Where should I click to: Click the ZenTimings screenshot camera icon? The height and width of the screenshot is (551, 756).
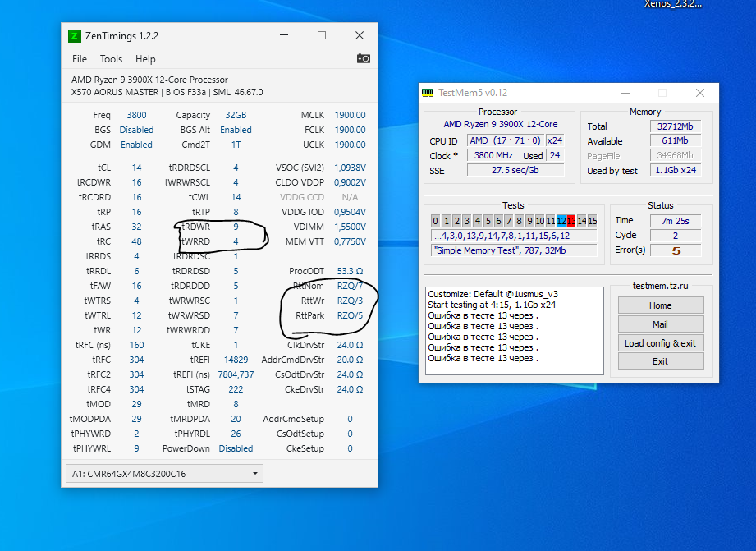point(363,58)
